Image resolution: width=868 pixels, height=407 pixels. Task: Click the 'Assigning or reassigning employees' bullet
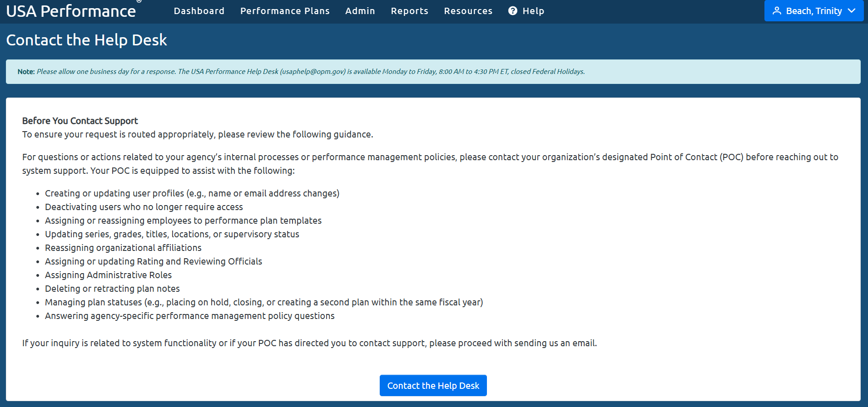coord(183,221)
